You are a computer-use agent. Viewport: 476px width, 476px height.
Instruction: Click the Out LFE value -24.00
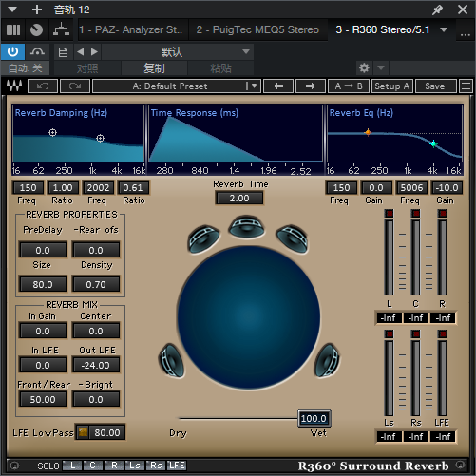[96, 365]
